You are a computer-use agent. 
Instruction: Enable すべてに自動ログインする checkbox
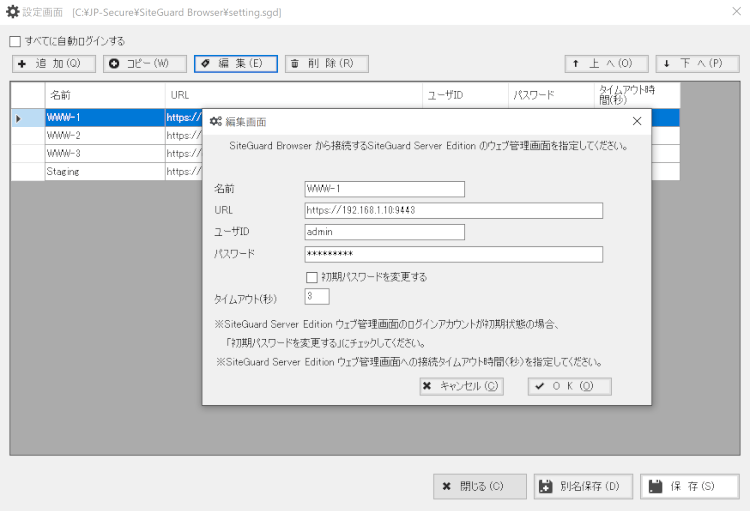pyautogui.click(x=15, y=42)
